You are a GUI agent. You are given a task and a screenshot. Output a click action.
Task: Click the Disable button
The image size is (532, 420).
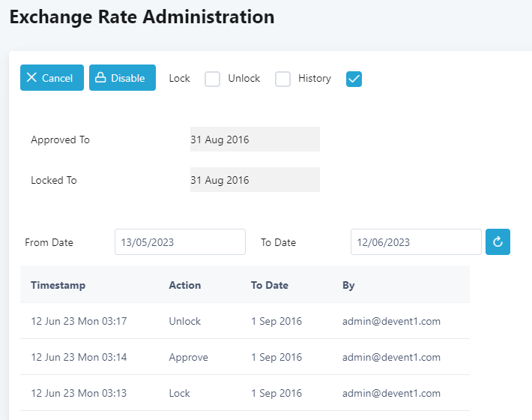tap(122, 78)
